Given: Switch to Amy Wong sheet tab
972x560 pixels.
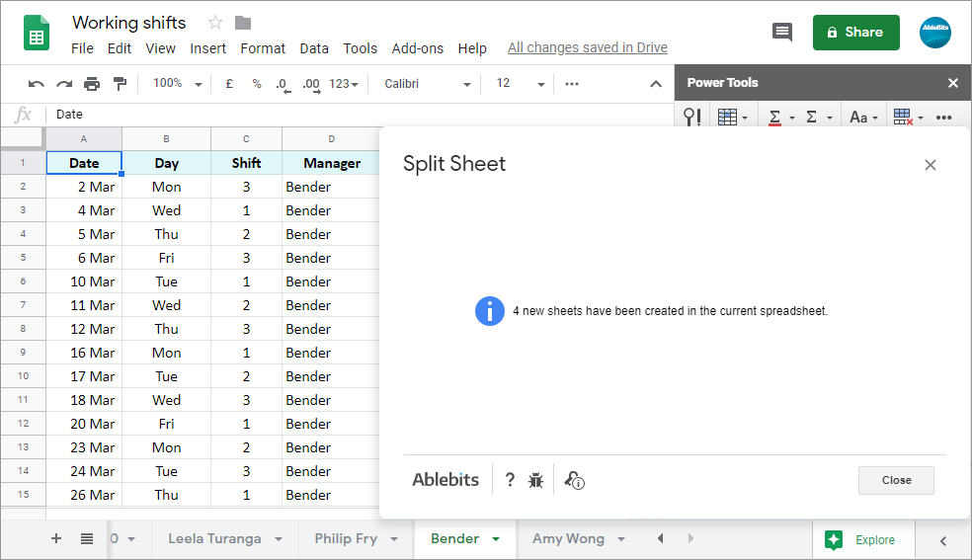Looking at the screenshot, I should [x=568, y=539].
